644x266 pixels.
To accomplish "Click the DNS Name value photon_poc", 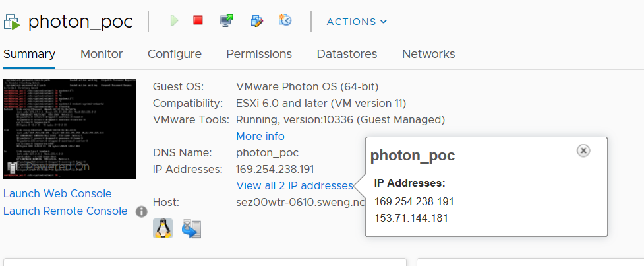I will pos(268,153).
